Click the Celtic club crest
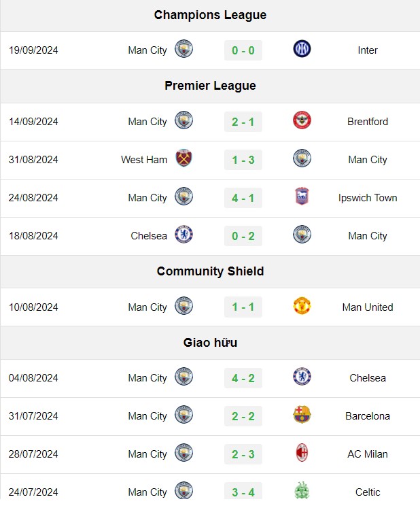Image resolution: width=420 pixels, height=510 pixels. [x=302, y=490]
